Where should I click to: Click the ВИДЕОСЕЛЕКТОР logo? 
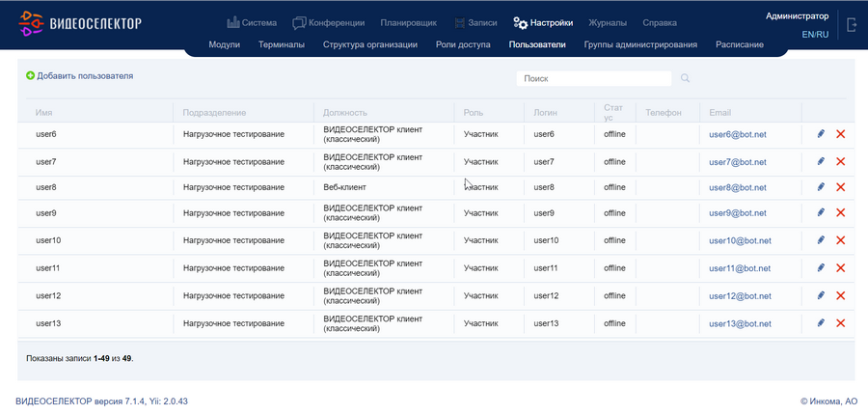tap(80, 24)
